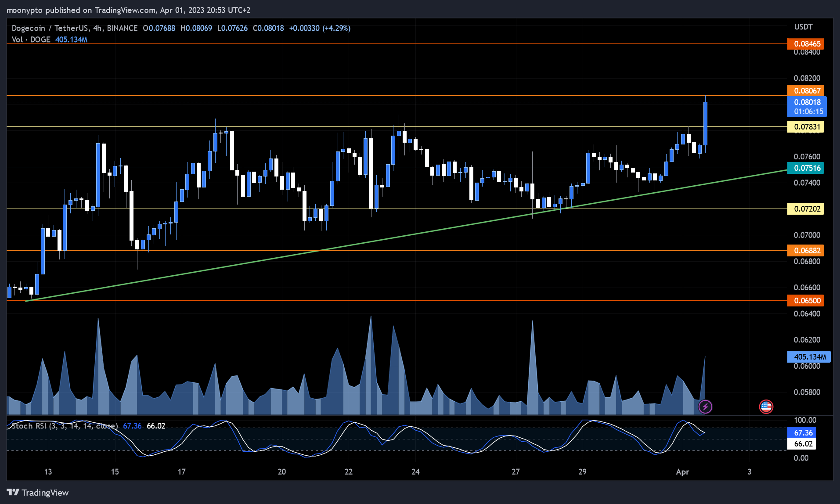Click the Vol · DOGE indicator legend
840x504 pixels.
coord(31,40)
